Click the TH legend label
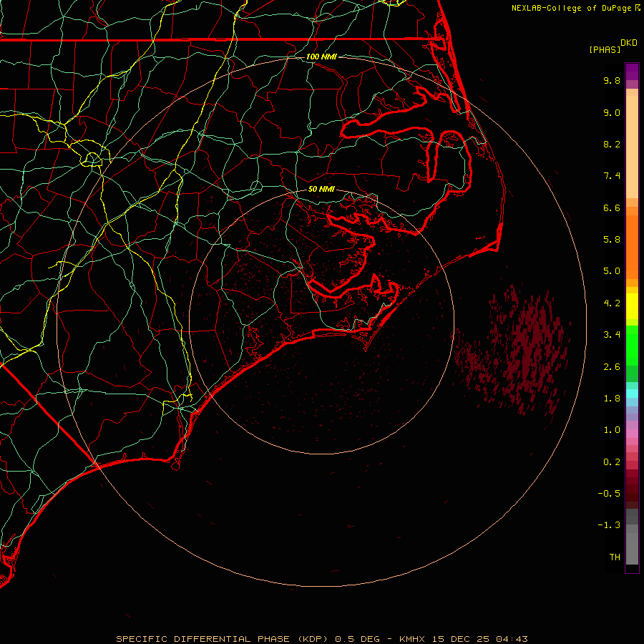The height and width of the screenshot is (644, 644). (615, 557)
